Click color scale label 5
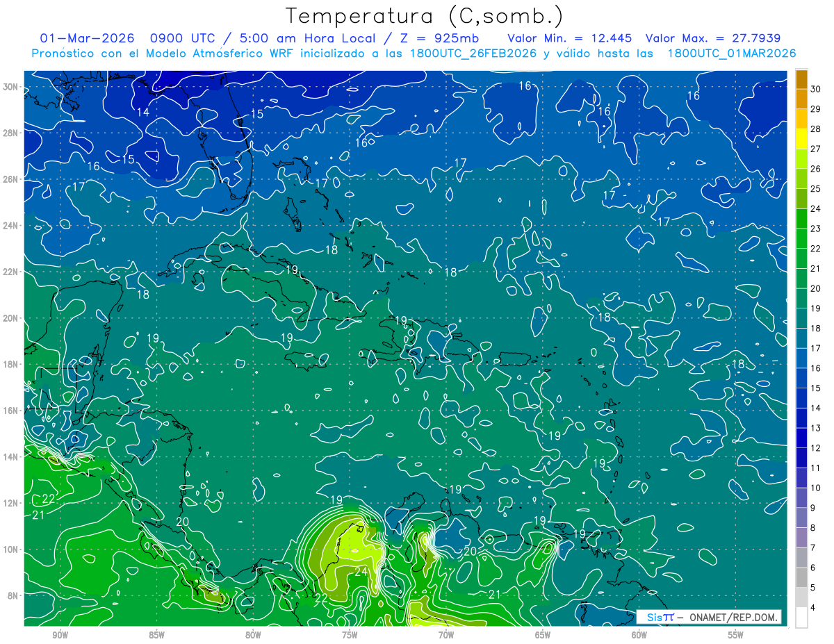 tap(813, 588)
